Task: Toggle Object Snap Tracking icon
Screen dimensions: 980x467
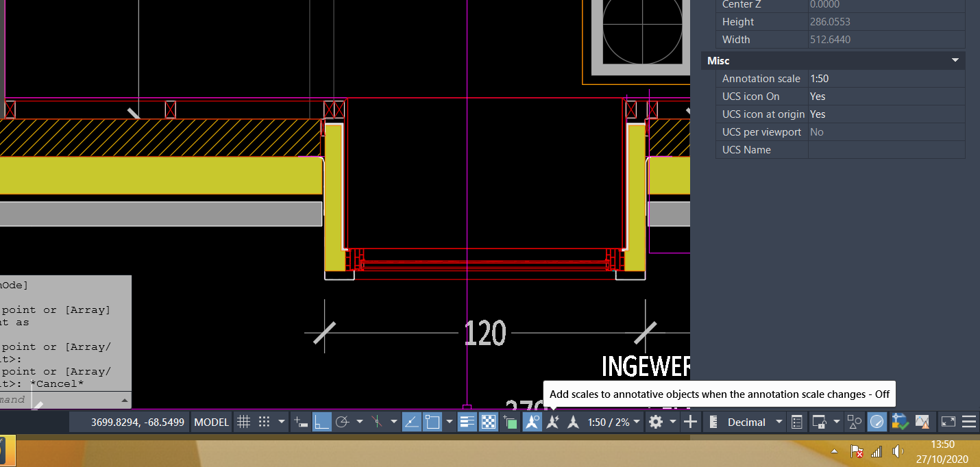Action: (411, 422)
